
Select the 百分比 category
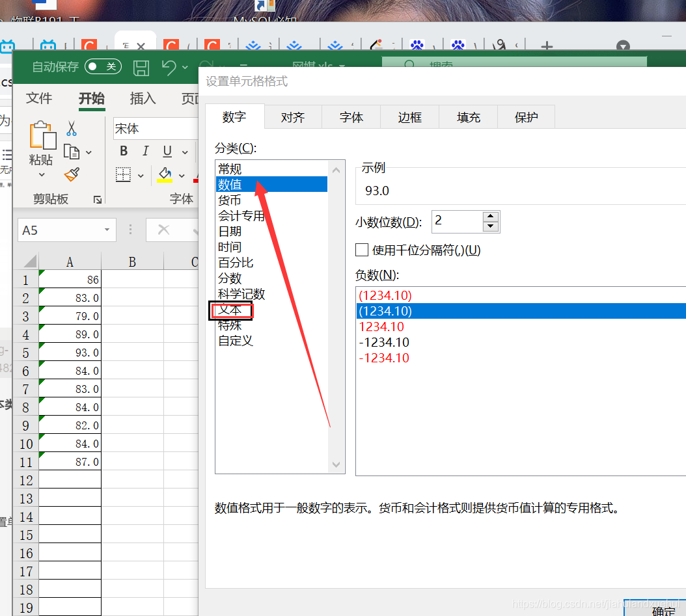271,262
